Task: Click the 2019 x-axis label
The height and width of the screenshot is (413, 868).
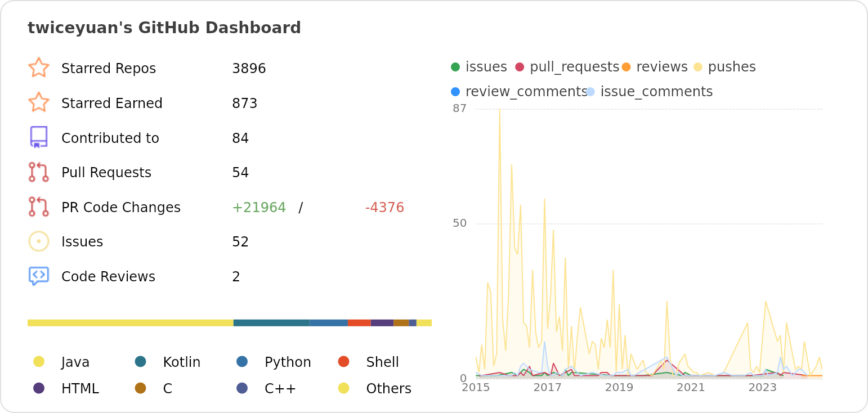Action: [619, 388]
